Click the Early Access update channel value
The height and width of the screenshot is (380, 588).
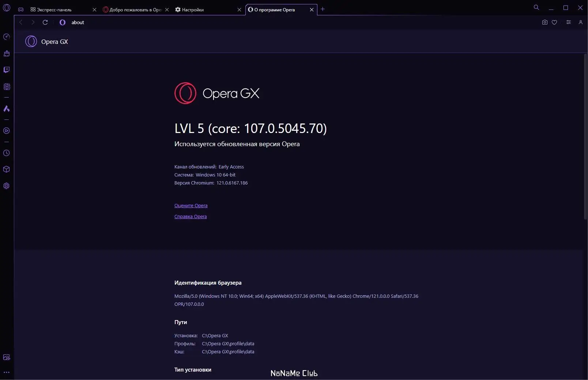click(x=231, y=167)
